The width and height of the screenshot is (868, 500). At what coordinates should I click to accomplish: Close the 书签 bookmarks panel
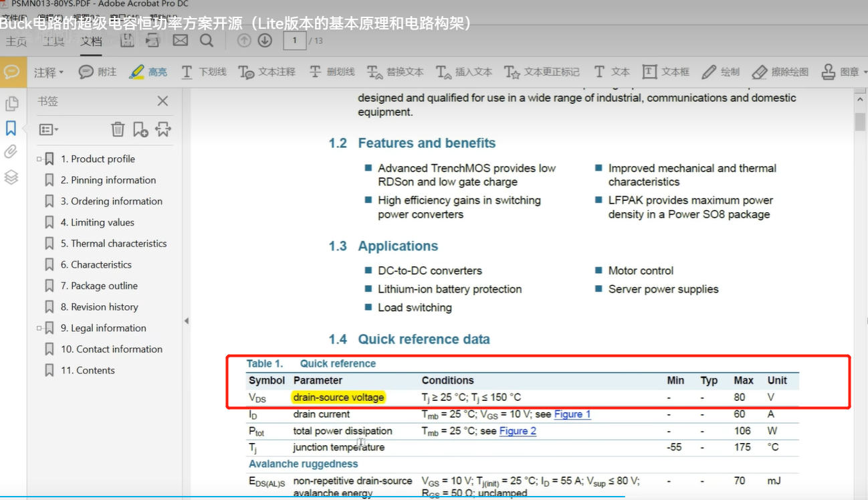pos(162,101)
